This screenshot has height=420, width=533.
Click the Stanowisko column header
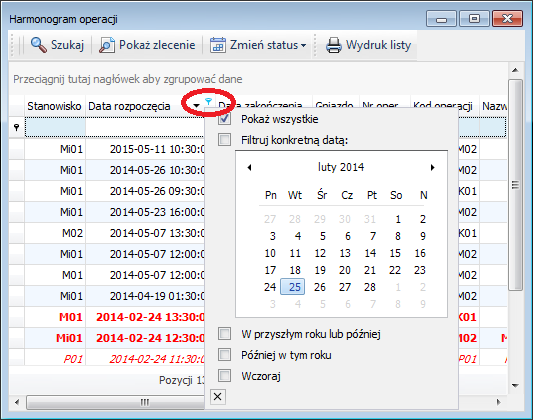pos(54,106)
